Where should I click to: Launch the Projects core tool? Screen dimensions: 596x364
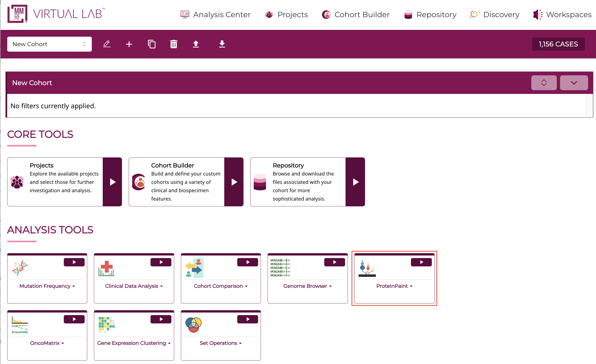(112, 182)
